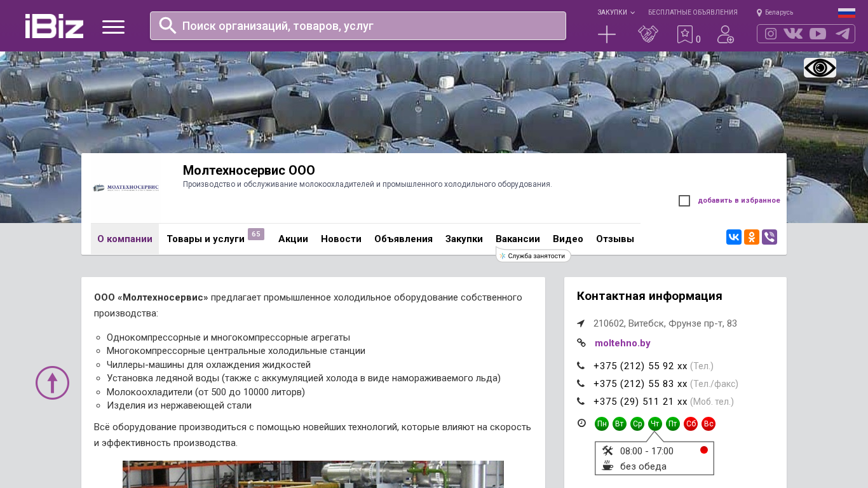
Task: Share the page via Viber
Action: tap(769, 237)
